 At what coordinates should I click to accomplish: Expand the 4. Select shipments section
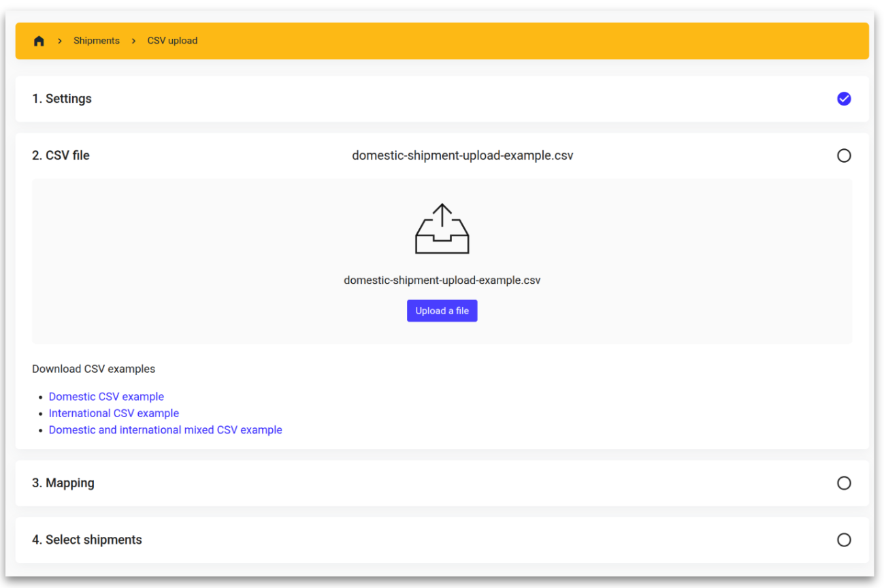point(87,540)
